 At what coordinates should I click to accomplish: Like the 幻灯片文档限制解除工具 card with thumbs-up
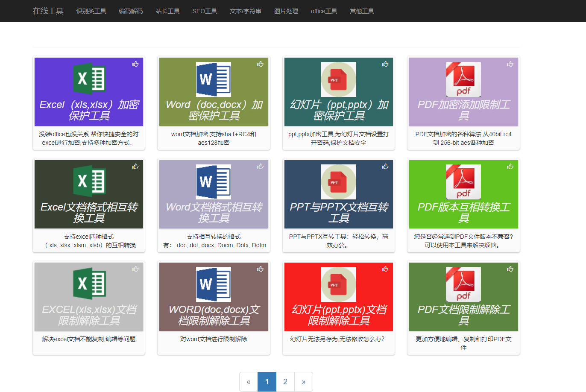385,269
